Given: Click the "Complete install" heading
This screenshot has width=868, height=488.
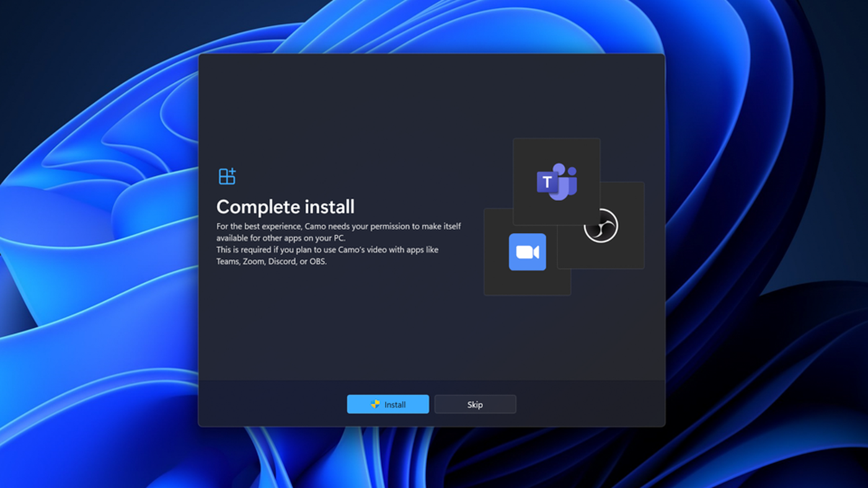Looking at the screenshot, I should point(285,206).
